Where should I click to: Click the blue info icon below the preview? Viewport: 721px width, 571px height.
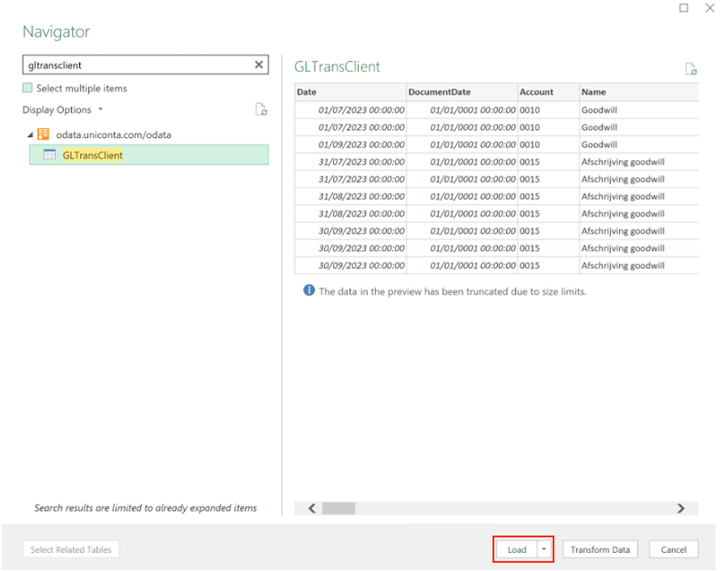pyautogui.click(x=309, y=291)
